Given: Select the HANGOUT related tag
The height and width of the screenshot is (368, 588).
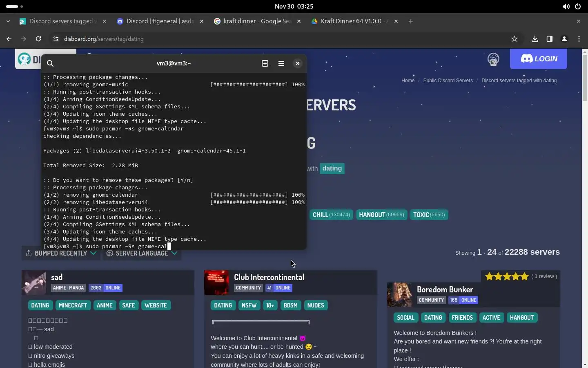Looking at the screenshot, I should [x=381, y=215].
